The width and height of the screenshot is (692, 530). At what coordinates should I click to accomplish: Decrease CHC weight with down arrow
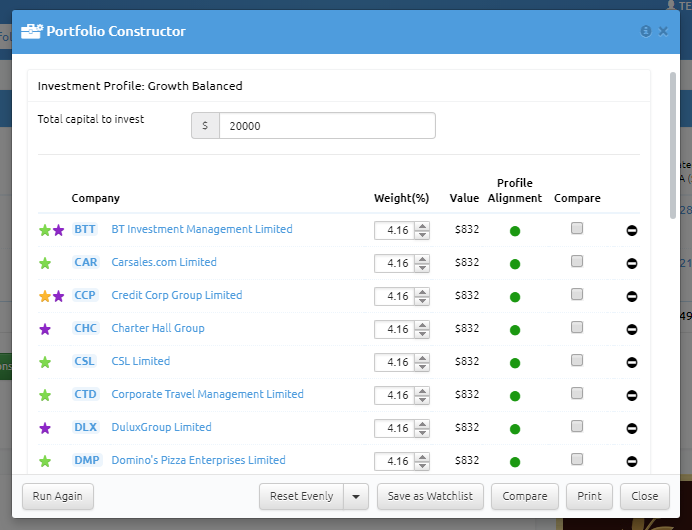[422, 334]
